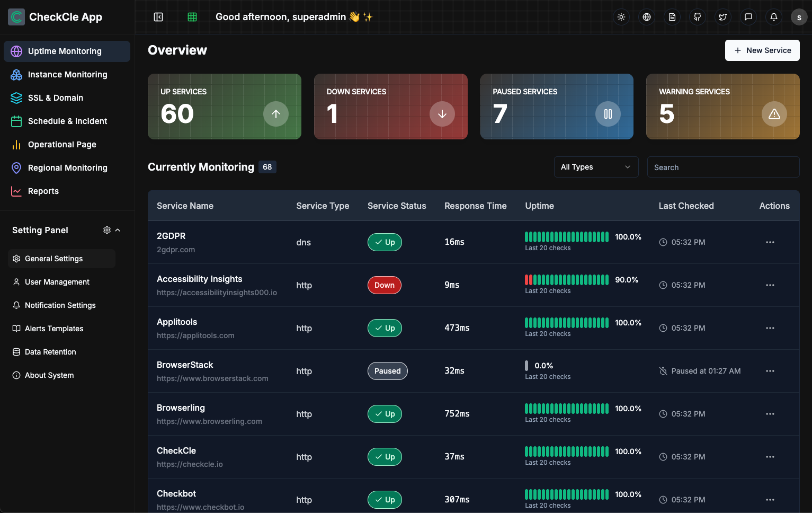Screen dimensions: 812x513
Task: Go to Schedule & Incident page
Action: tap(67, 121)
